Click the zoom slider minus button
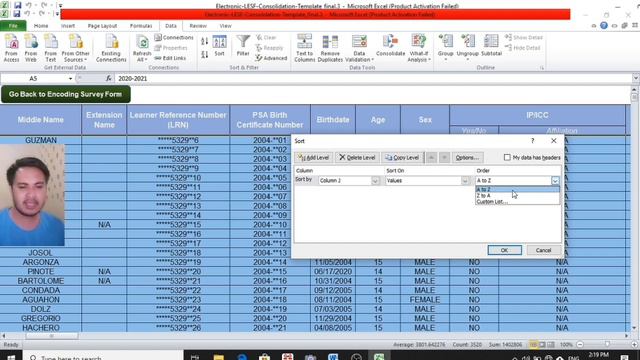Viewport: 640px width, 360px height. (580, 345)
